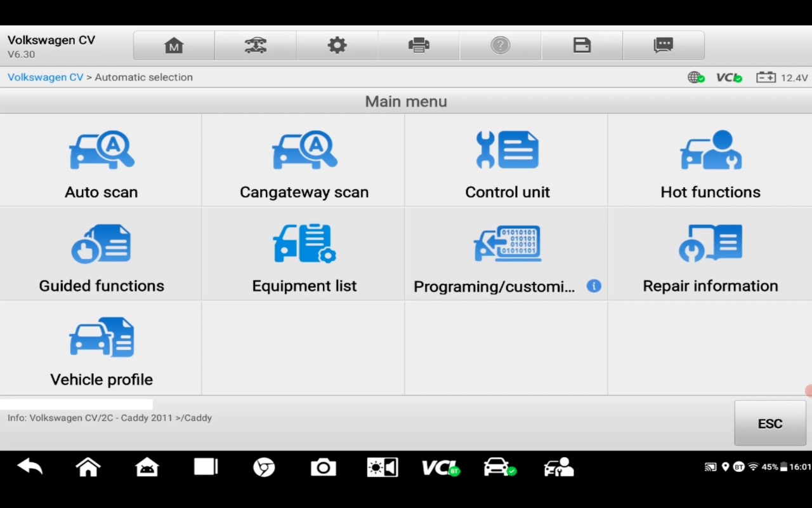
Task: Open Repair information
Action: coord(710,254)
